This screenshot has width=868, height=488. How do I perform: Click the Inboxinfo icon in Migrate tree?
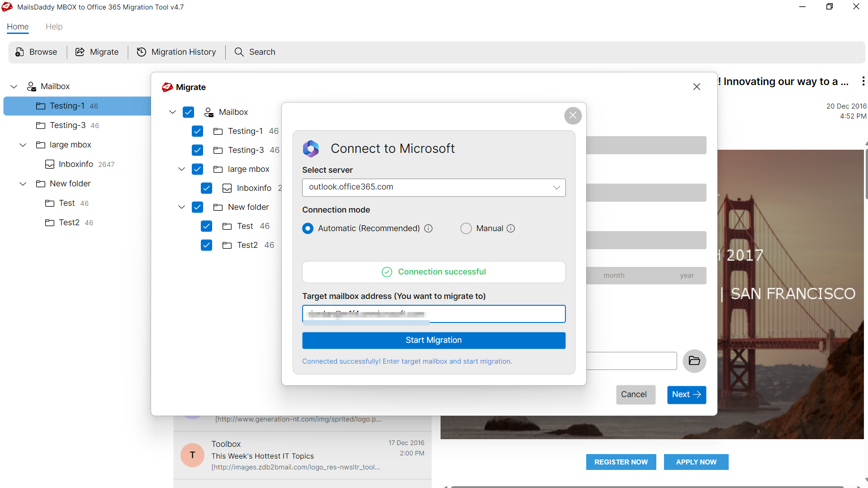pos(227,188)
